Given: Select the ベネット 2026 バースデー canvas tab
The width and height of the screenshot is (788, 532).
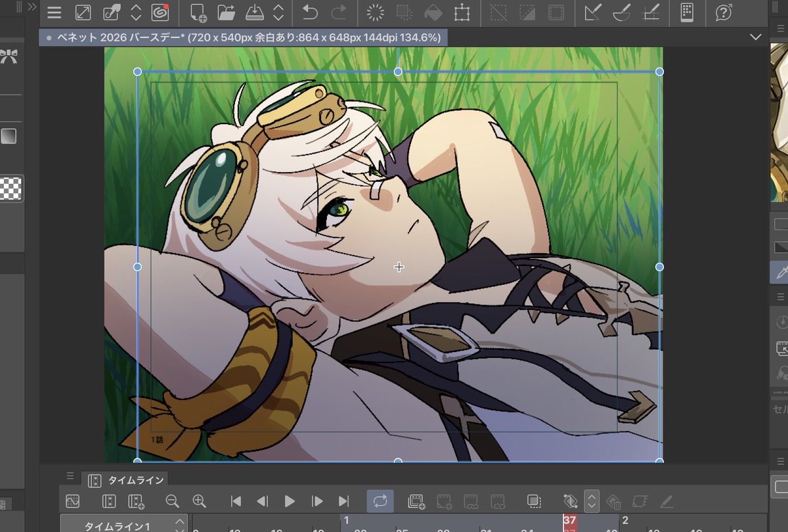Looking at the screenshot, I should coord(244,37).
